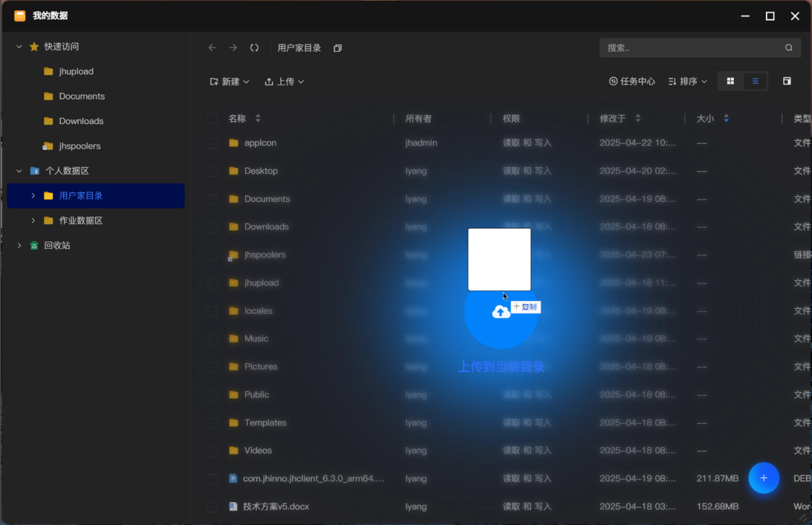The height and width of the screenshot is (525, 812).
Task: Open the 上传 dropdown
Action: 285,81
